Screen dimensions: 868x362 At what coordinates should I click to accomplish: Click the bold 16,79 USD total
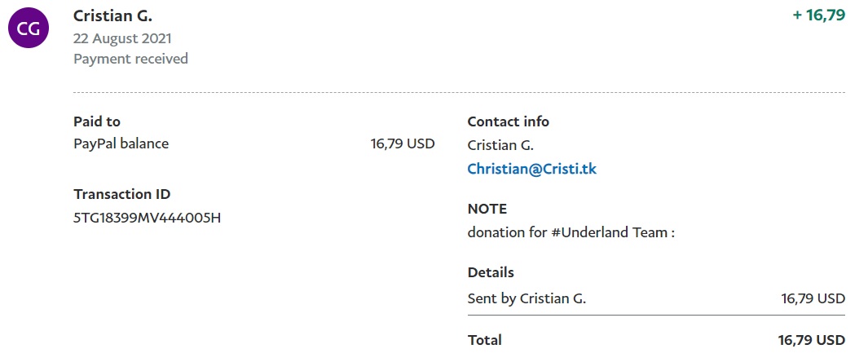coord(812,340)
